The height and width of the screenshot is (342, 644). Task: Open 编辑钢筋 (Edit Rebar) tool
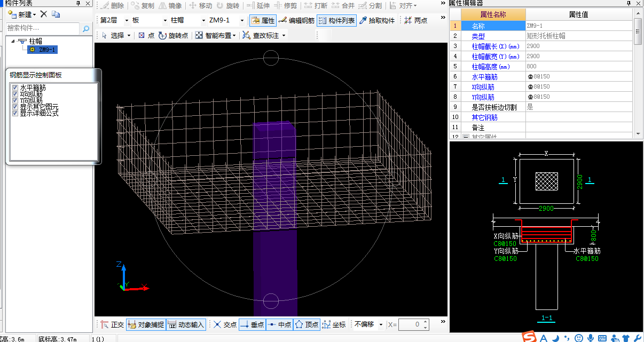coord(296,21)
